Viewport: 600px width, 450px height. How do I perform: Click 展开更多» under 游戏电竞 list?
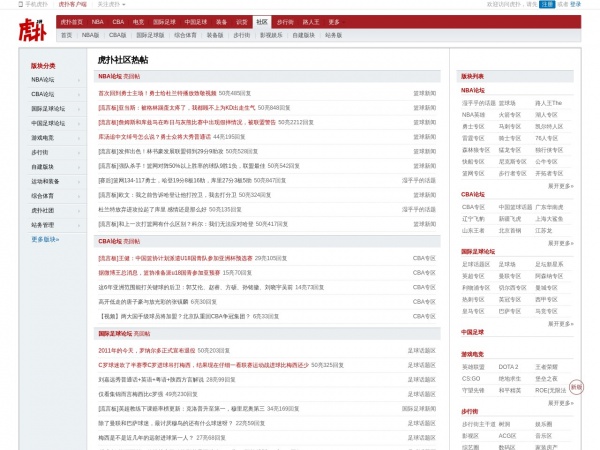point(561,403)
